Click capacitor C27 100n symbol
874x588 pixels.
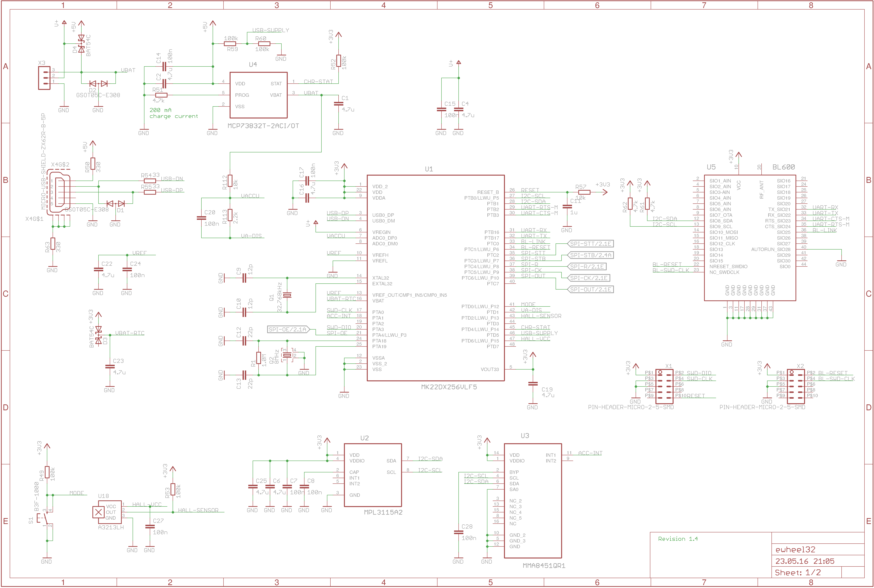coord(150,527)
